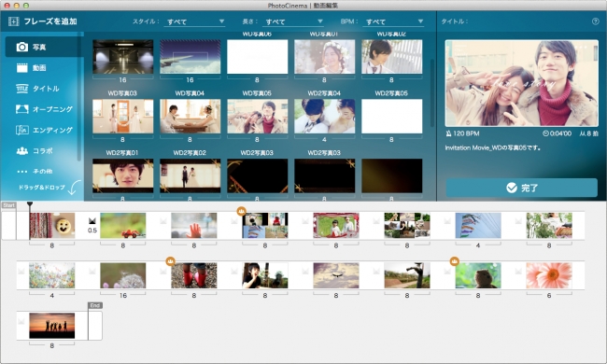Select the 写真 sidebar label
Image resolution: width=607 pixels, height=364 pixels.
(39, 48)
